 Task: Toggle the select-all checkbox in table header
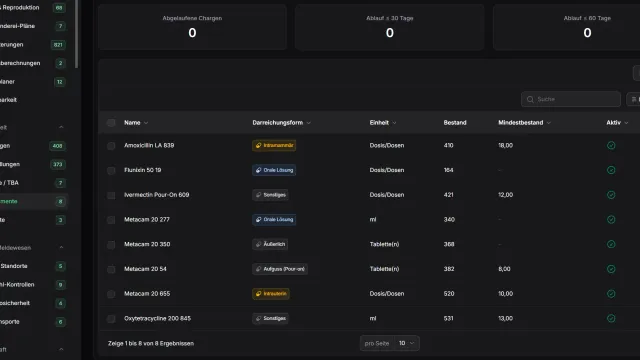point(111,123)
